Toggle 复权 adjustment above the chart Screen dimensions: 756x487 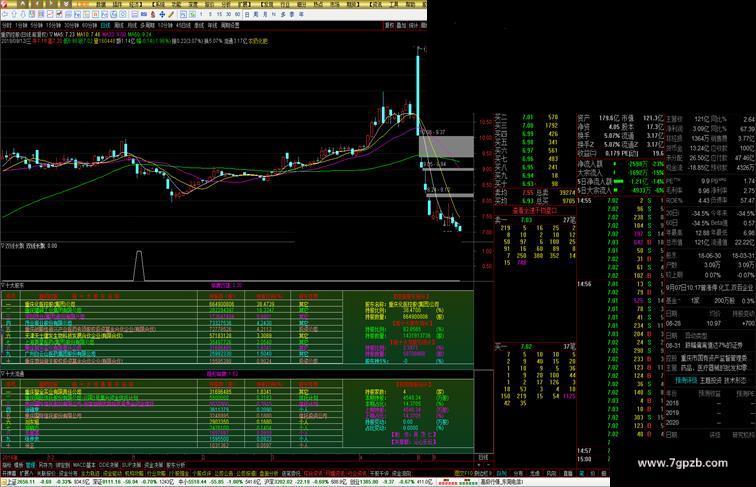[389, 25]
